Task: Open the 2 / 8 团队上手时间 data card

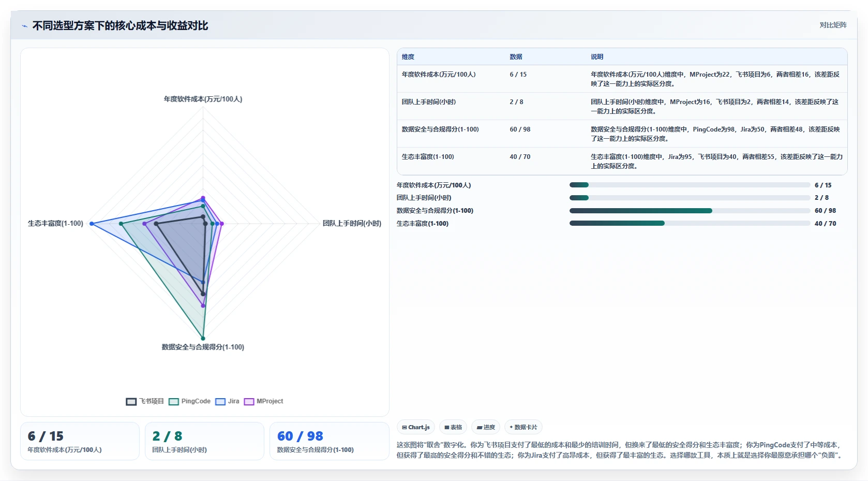Action: [x=204, y=441]
